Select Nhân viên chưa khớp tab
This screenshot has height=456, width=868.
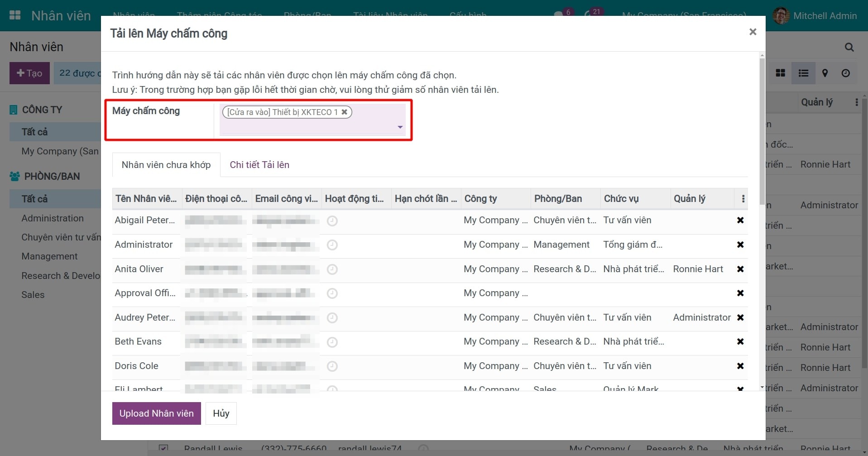pyautogui.click(x=166, y=165)
